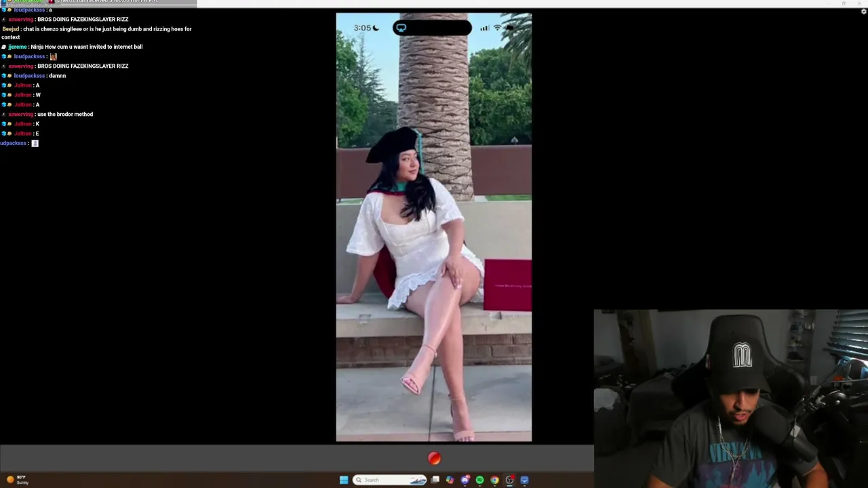Click the chat badge beside jjereme
The image size is (868, 488).
pos(4,47)
